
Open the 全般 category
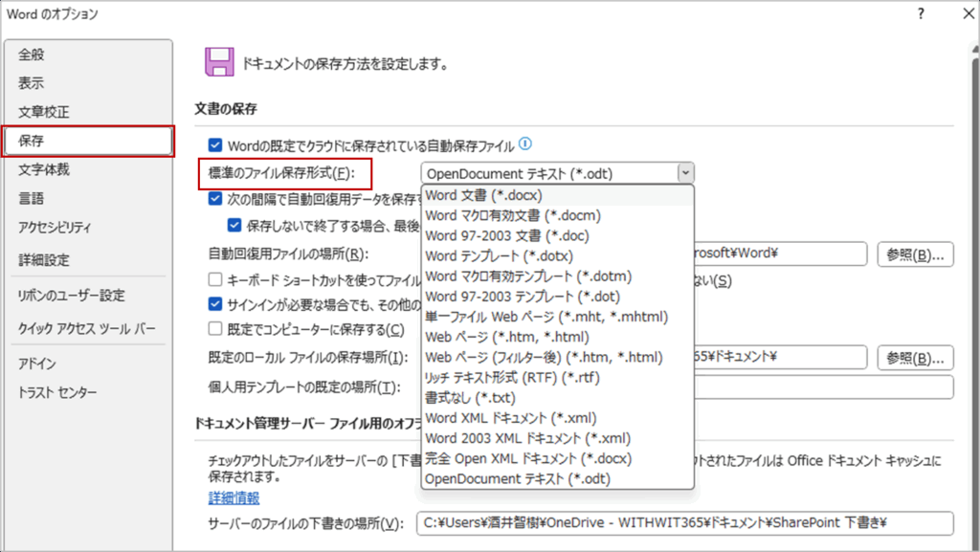88,55
